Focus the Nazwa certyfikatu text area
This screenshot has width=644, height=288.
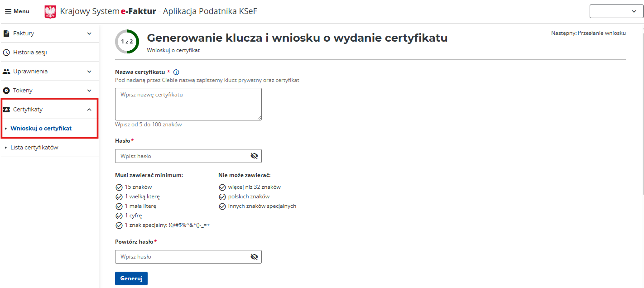(188, 104)
